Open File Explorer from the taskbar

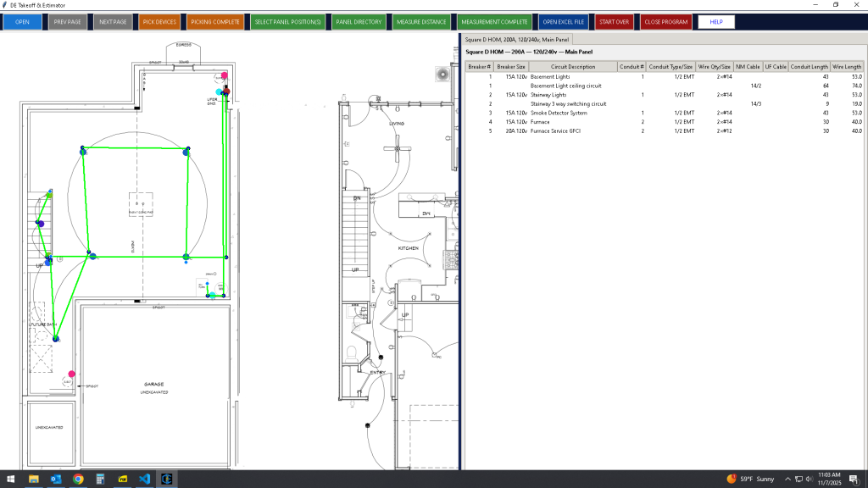[34, 479]
